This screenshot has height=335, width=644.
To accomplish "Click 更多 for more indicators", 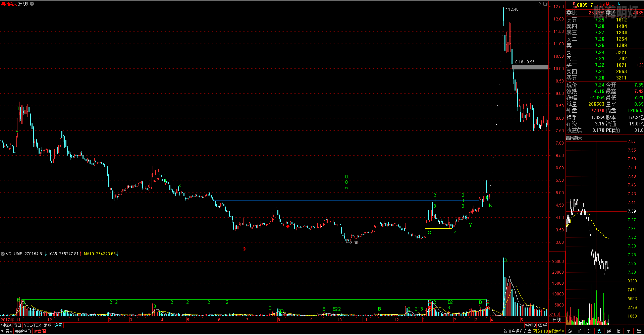I will (47, 325).
